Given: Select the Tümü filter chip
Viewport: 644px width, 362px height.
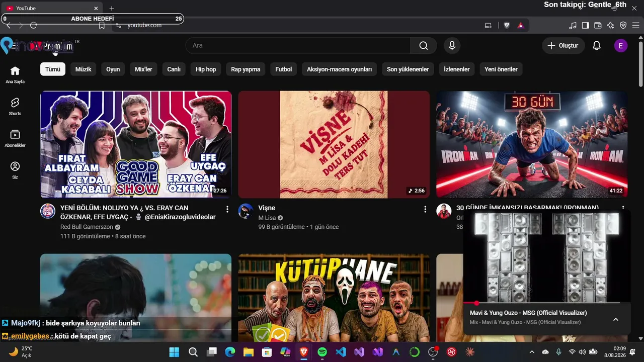Looking at the screenshot, I should pyautogui.click(x=53, y=69).
